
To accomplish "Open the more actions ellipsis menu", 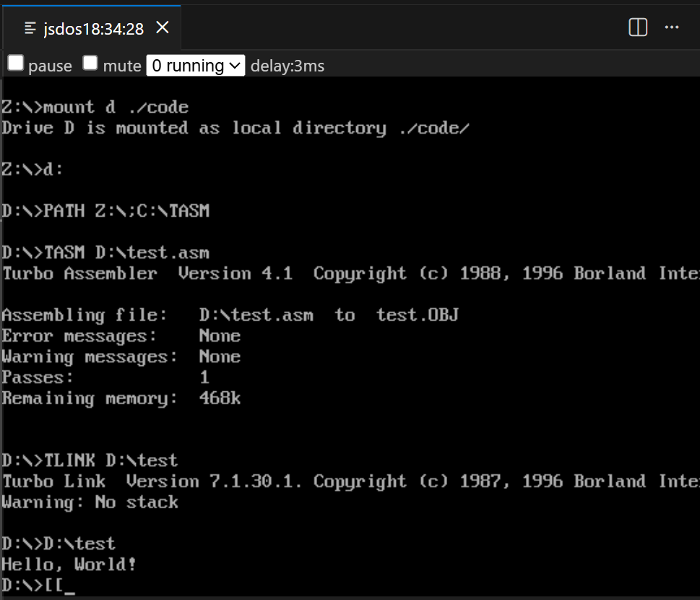I will (x=671, y=27).
